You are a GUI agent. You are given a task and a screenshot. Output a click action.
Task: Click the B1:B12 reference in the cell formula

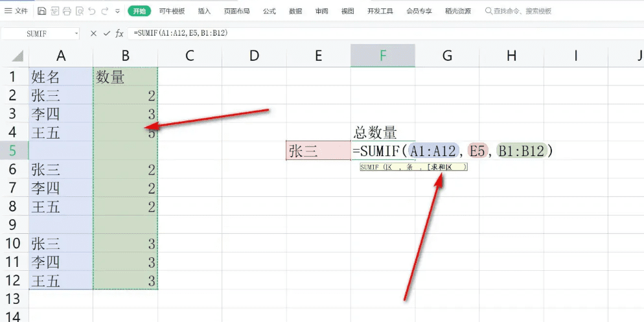coord(522,151)
